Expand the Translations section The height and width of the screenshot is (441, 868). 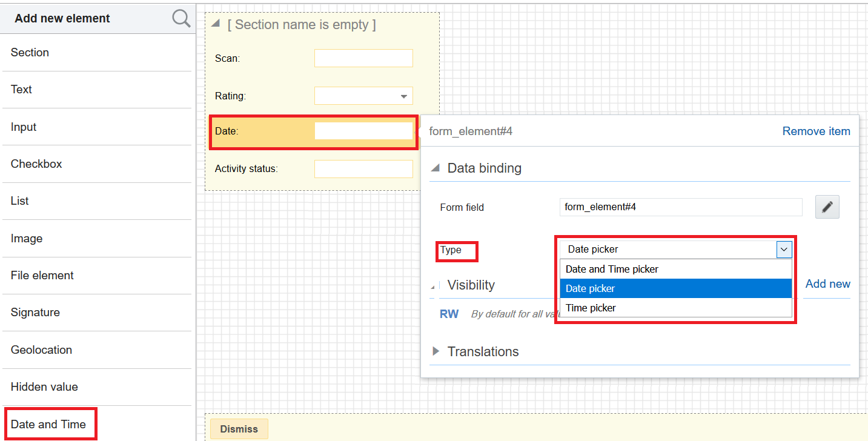pos(436,351)
